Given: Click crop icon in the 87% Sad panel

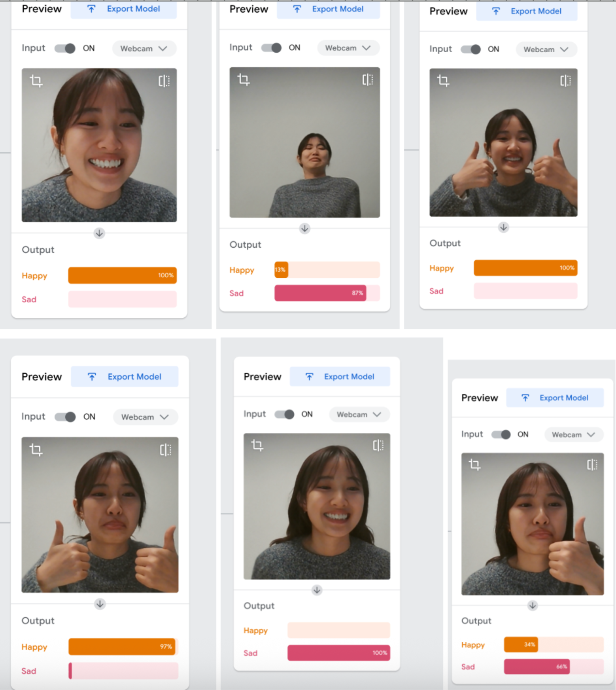Looking at the screenshot, I should 243,80.
